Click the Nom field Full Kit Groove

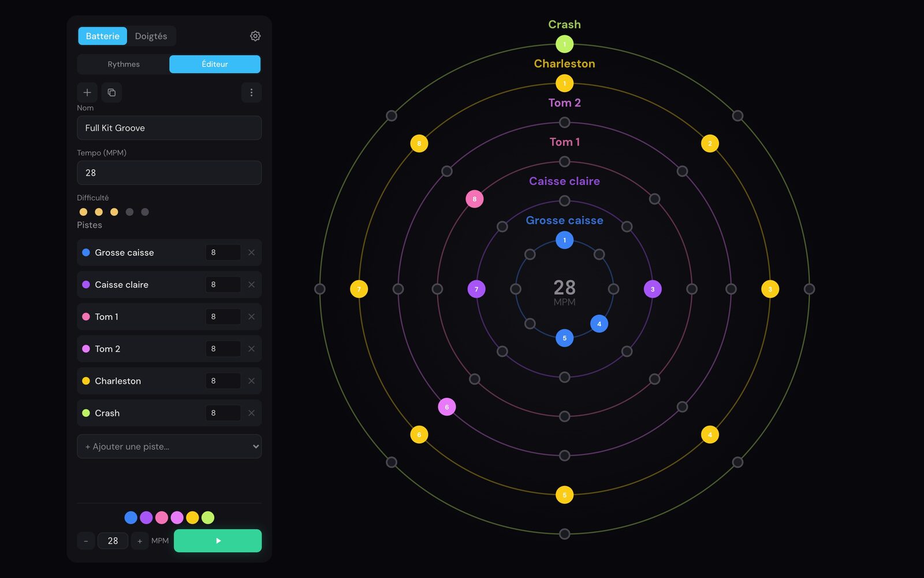169,128
